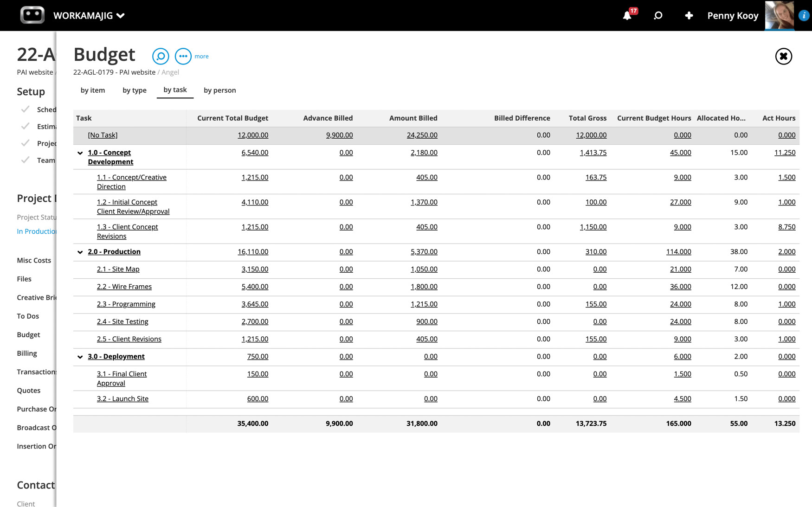812x507 pixels.
Task: Open the three-dot more options icon
Action: (183, 56)
